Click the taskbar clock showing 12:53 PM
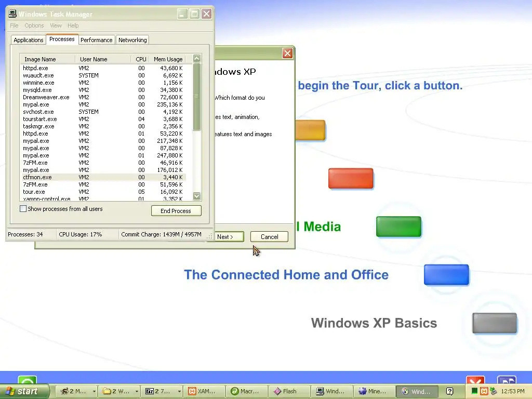 click(x=513, y=391)
